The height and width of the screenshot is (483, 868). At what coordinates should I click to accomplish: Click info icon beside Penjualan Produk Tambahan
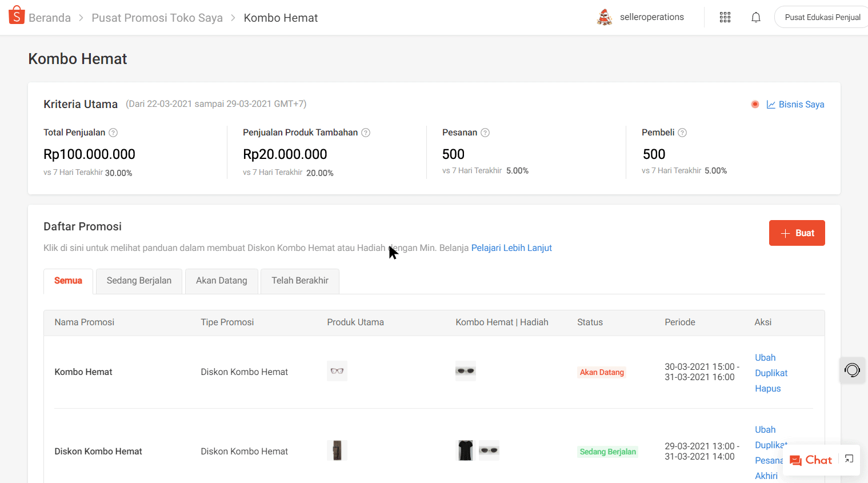(366, 133)
